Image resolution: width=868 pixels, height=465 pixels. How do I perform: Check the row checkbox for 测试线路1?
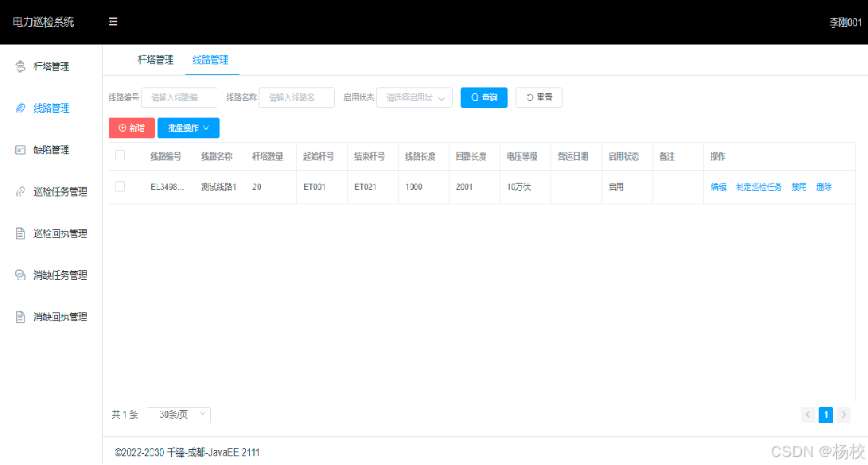click(120, 187)
